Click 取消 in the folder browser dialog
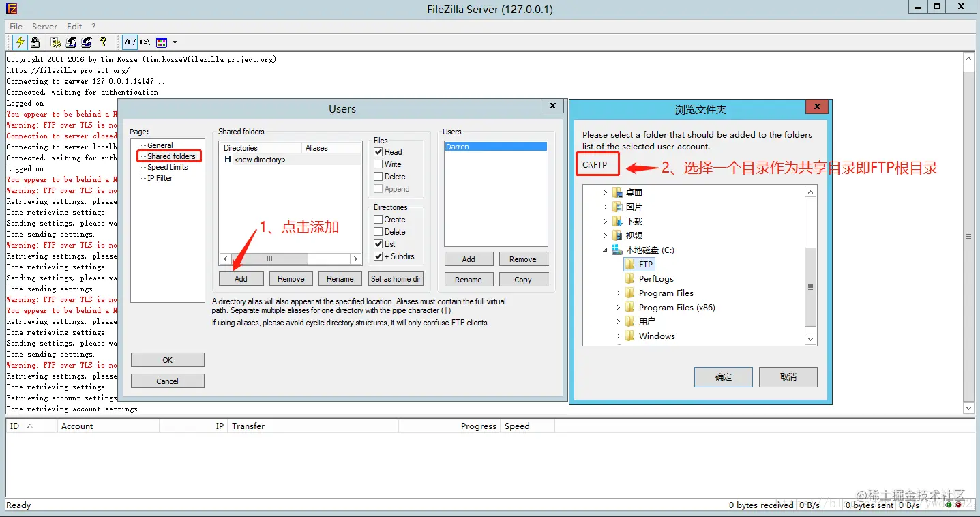980x517 pixels. click(788, 377)
